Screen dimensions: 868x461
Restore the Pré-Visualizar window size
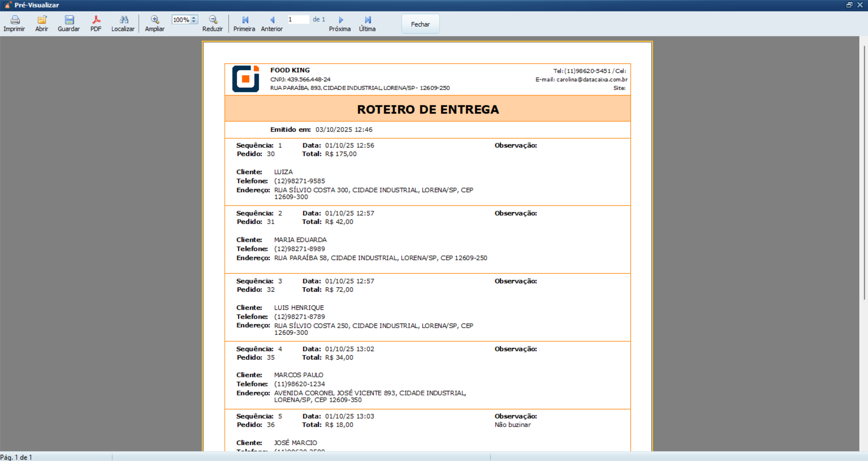849,5
